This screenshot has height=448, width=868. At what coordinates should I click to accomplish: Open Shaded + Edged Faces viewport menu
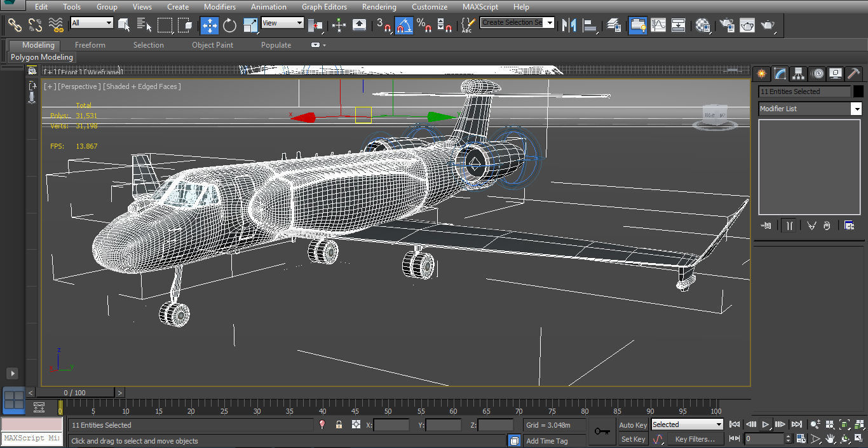(142, 86)
